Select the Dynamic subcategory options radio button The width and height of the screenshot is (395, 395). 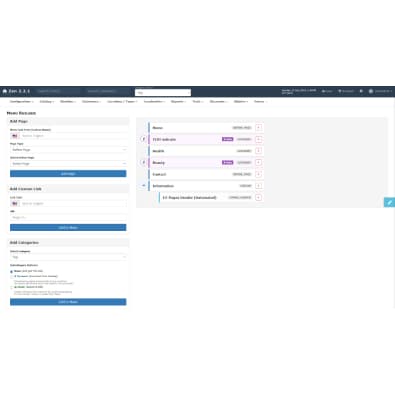(12, 276)
